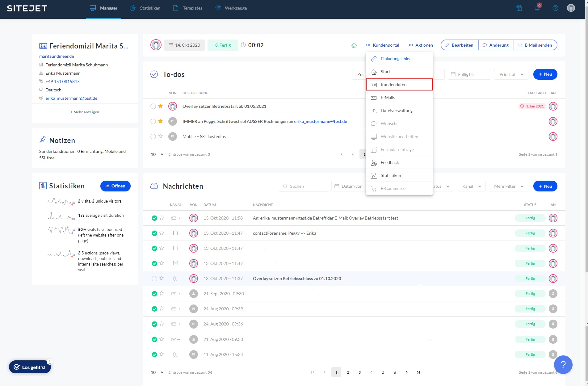Choose Einladungslinks in the dropdown menu
Screen dimensions: 588x386
click(x=399, y=59)
